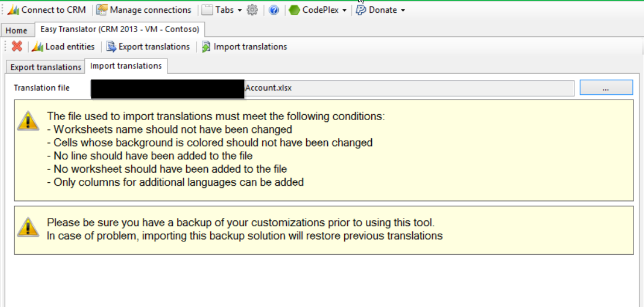
Task: Close tool with the red X icon
Action: [x=17, y=46]
